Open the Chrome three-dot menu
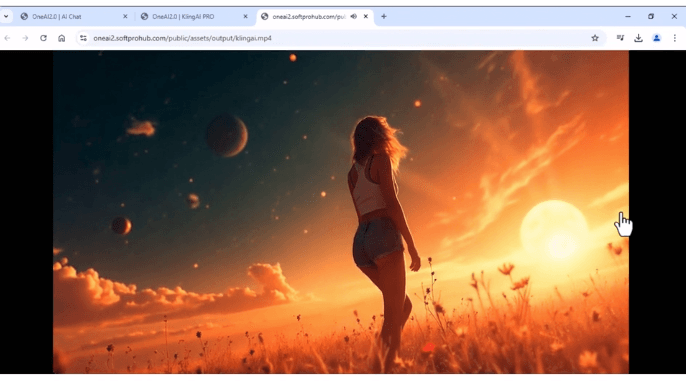This screenshot has width=686, height=383. point(675,38)
